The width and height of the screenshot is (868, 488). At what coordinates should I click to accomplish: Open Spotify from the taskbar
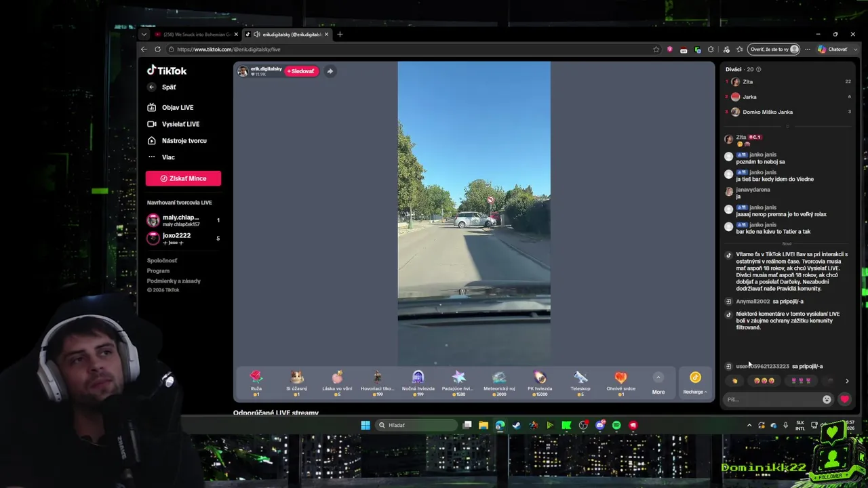click(616, 425)
